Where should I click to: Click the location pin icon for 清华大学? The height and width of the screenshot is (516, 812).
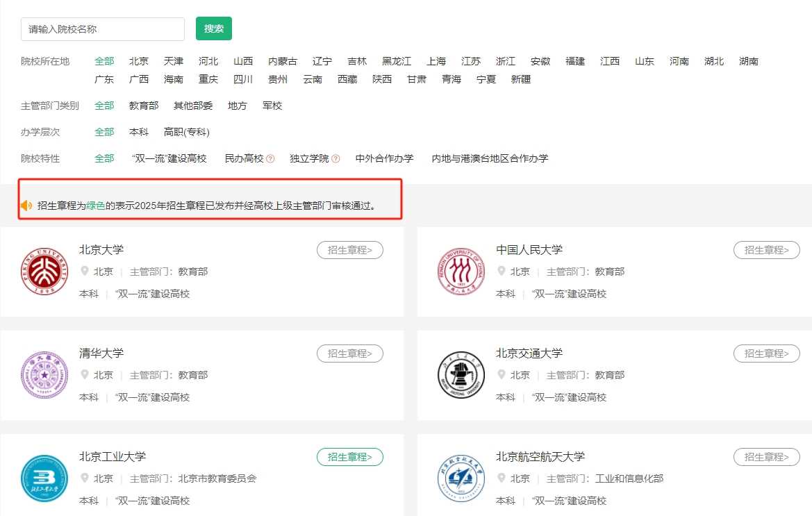pos(85,374)
